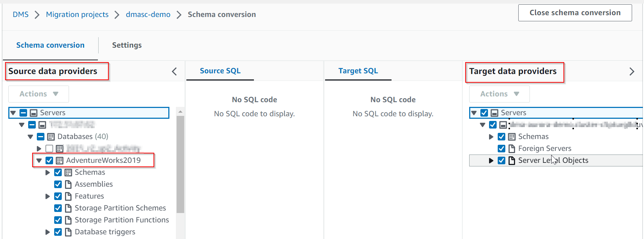Click Close schema conversion button
Image resolution: width=644 pixels, height=239 pixels.
[575, 13]
